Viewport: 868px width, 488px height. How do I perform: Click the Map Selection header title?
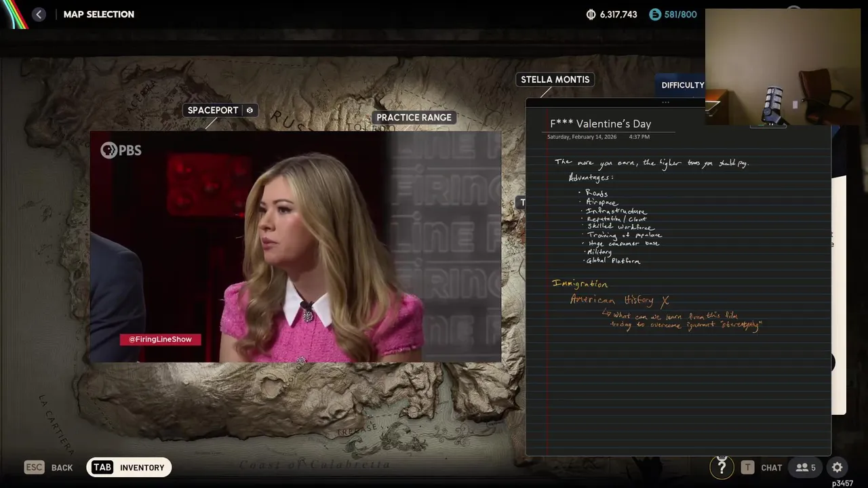point(99,14)
